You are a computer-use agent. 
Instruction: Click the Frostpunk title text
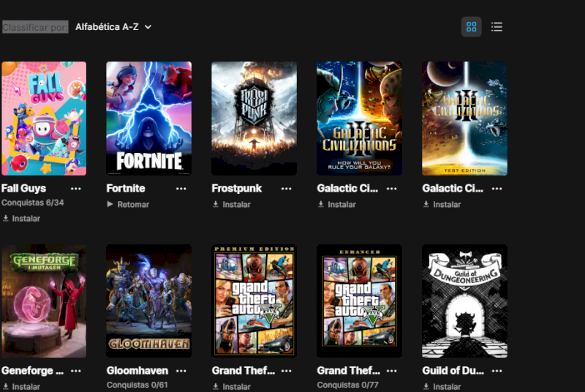[x=236, y=189]
